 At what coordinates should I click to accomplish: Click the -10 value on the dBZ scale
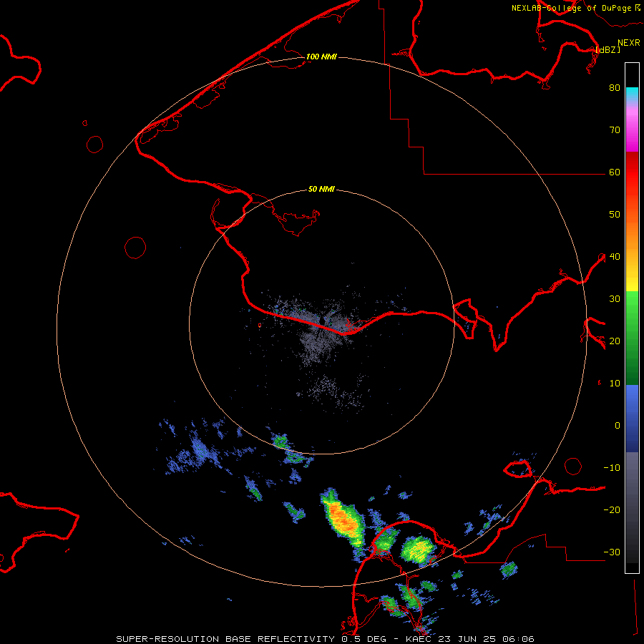point(612,468)
